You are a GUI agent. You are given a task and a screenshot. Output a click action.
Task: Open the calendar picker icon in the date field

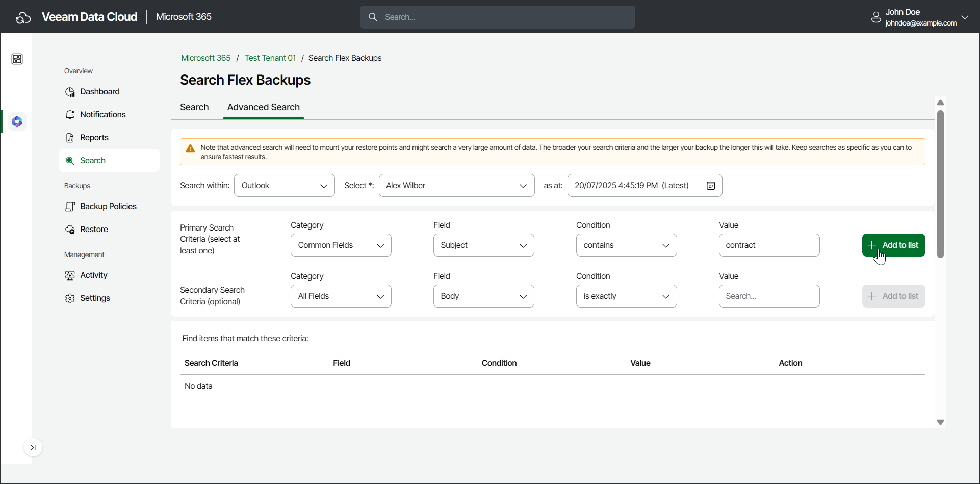(711, 186)
